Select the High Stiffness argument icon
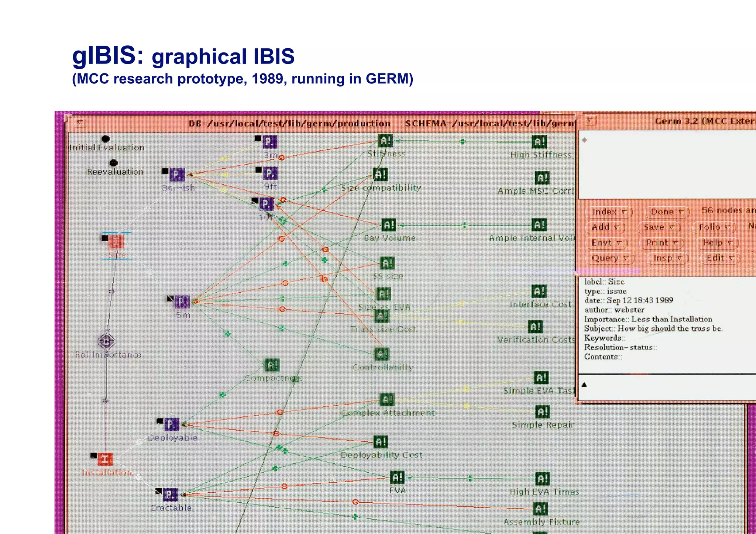Image resolution: width=756 pixels, height=534 pixels. click(x=539, y=142)
